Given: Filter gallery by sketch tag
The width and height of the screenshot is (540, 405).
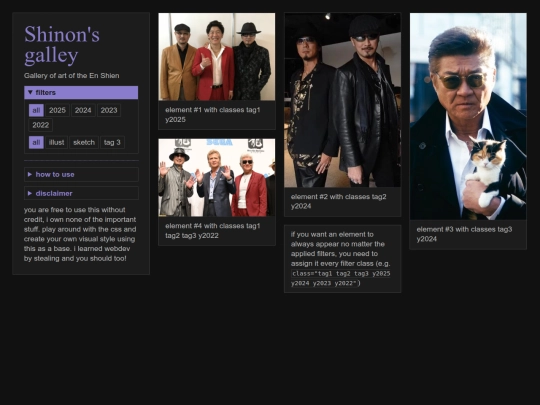Looking at the screenshot, I should tap(84, 143).
